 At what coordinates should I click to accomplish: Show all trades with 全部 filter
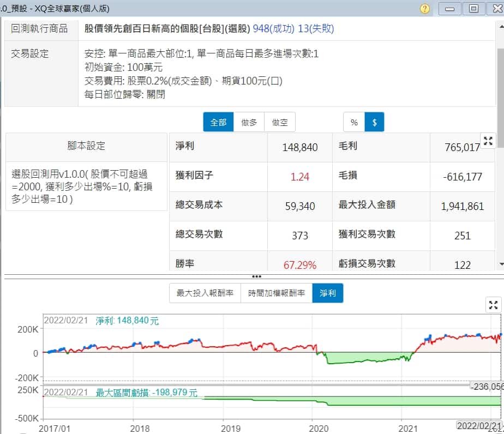[218, 123]
